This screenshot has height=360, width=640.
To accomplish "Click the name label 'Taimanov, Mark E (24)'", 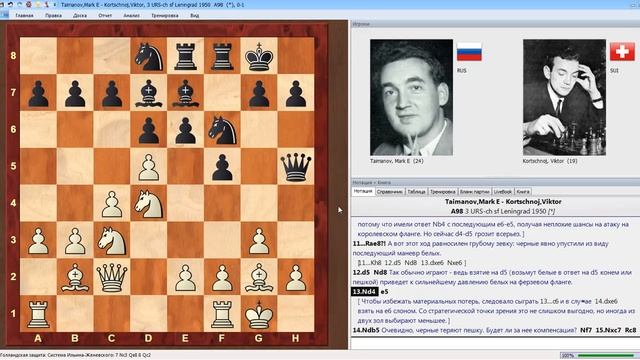I will pyautogui.click(x=397, y=161).
